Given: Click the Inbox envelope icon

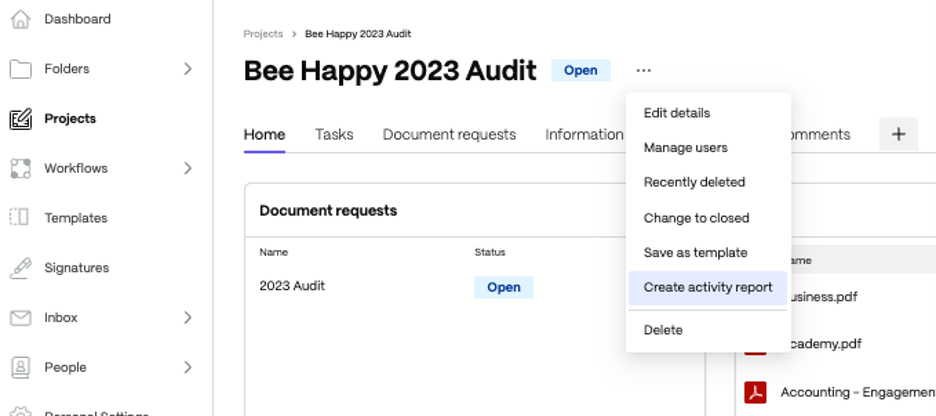Looking at the screenshot, I should tap(20, 318).
